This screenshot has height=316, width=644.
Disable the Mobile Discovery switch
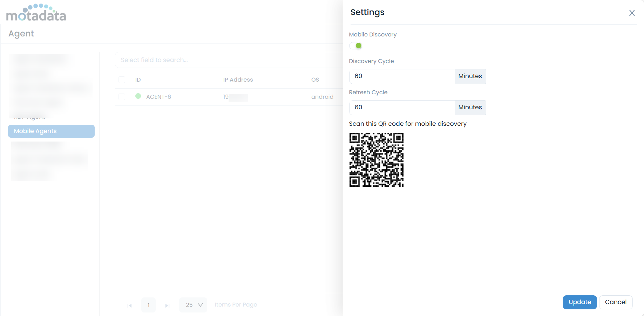click(356, 46)
